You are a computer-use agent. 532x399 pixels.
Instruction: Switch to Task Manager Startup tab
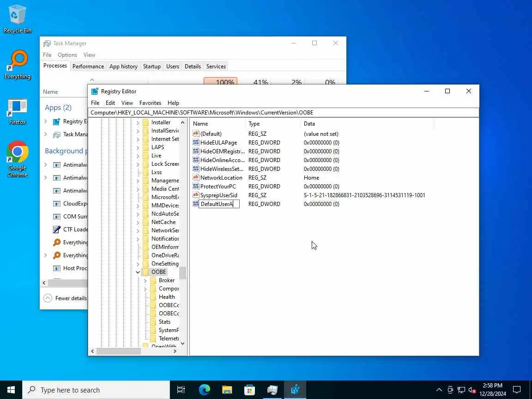151,66
